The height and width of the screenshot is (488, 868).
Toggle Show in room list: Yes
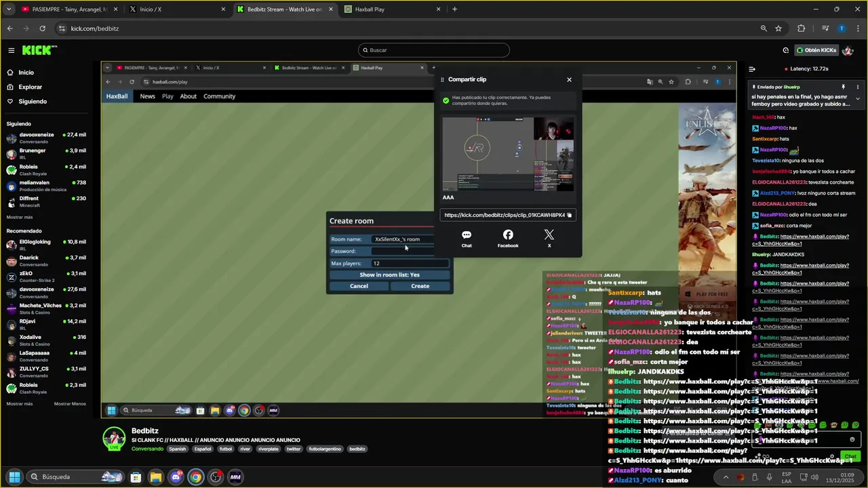pos(389,274)
